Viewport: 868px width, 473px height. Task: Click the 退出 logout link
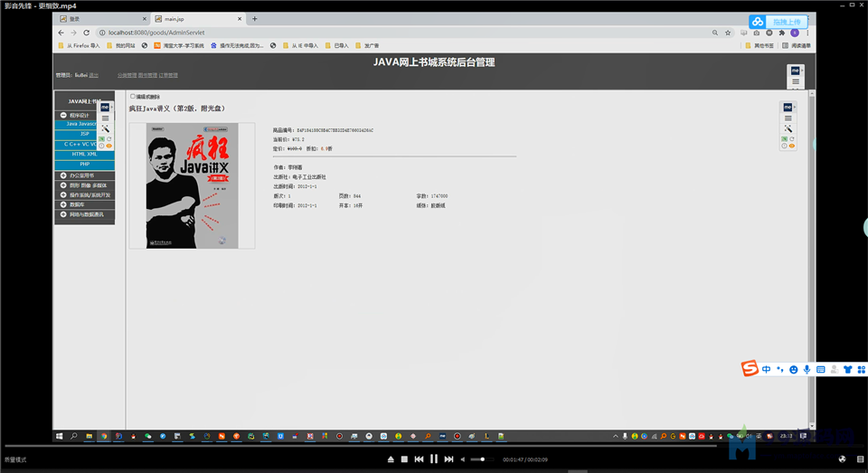[x=93, y=75]
